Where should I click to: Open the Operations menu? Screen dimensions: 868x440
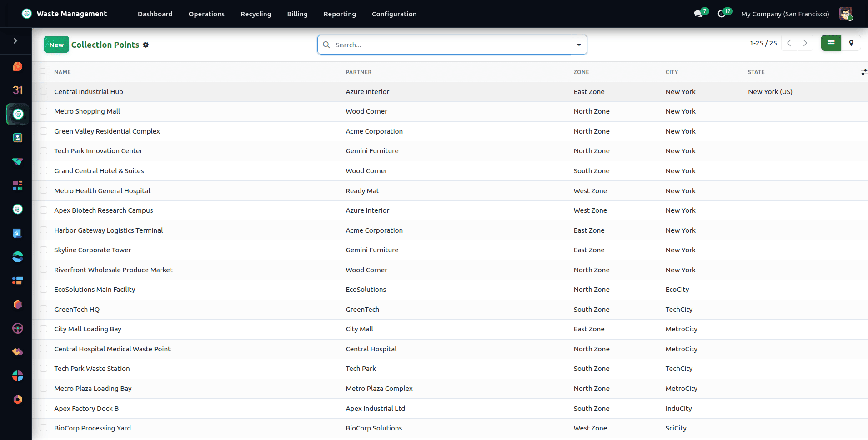206,14
